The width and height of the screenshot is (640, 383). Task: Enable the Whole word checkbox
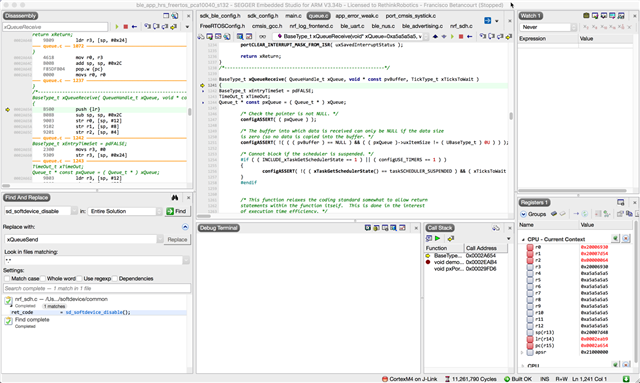pos(43,278)
